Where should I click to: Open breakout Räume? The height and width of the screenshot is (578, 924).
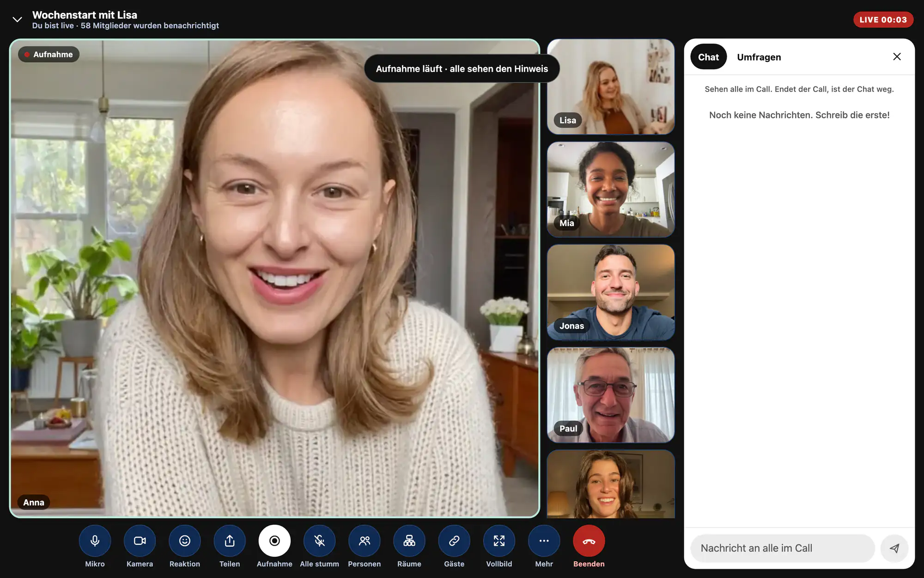(x=409, y=541)
